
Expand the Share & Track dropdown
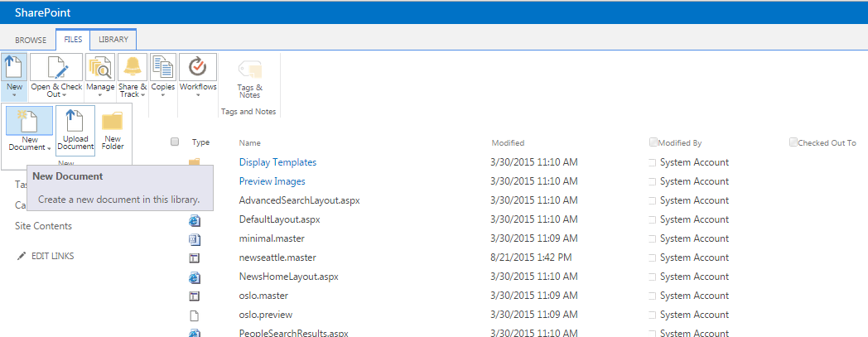(142, 94)
